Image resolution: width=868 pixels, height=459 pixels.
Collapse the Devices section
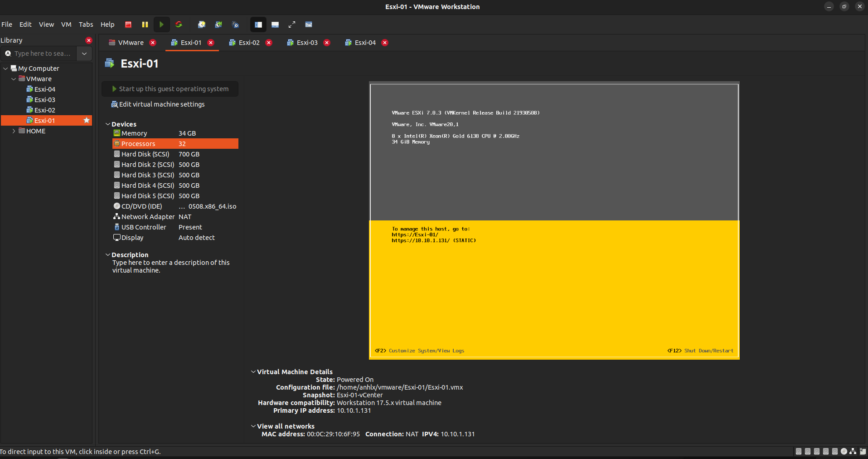click(x=108, y=124)
